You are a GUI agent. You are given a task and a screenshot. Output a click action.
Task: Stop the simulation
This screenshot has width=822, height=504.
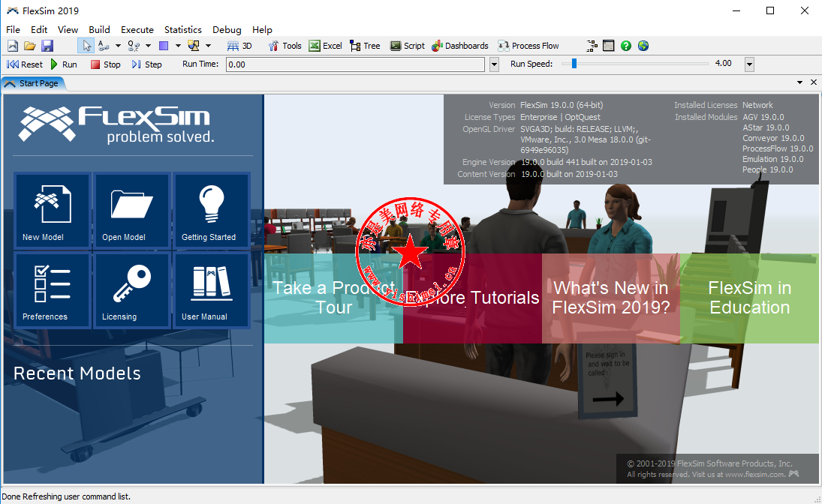[105, 64]
